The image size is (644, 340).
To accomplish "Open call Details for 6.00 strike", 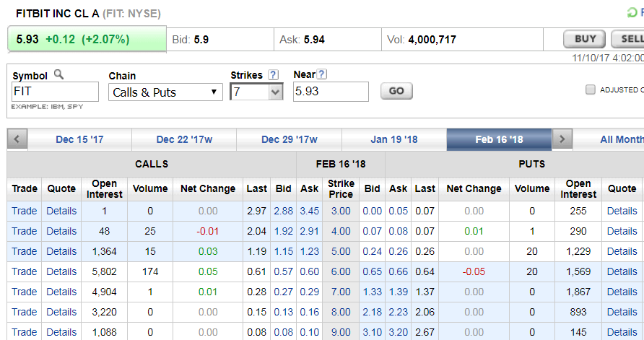I will [x=61, y=271].
